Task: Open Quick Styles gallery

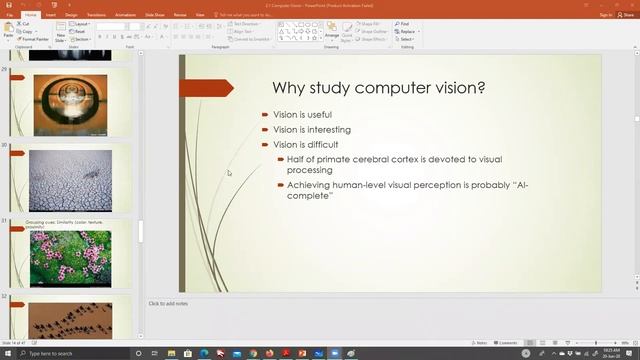Action: coord(347,31)
